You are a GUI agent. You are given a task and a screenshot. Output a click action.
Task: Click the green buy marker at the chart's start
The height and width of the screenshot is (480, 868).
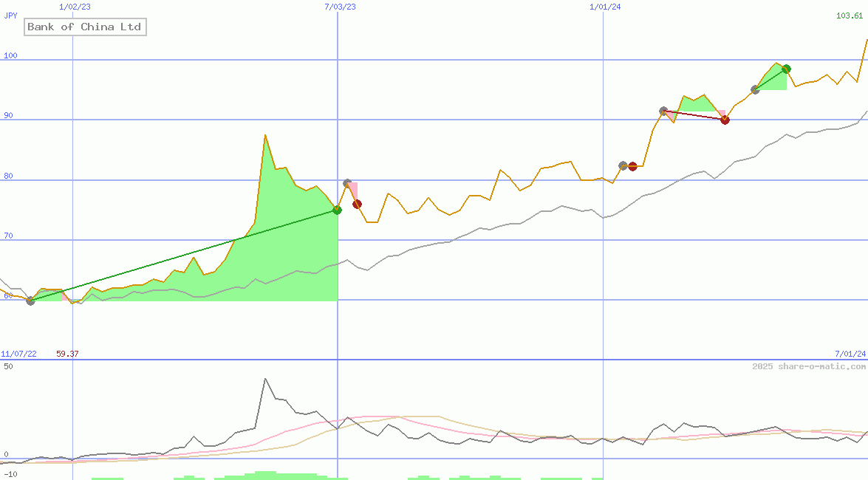pos(30,301)
